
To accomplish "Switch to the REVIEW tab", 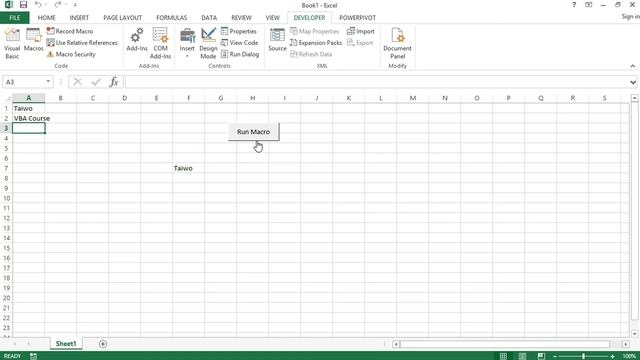I will coord(241,18).
